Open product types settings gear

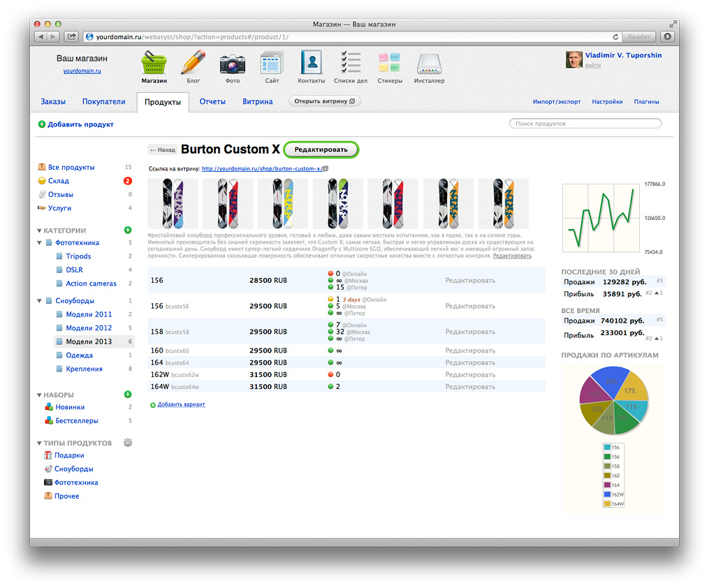128,443
